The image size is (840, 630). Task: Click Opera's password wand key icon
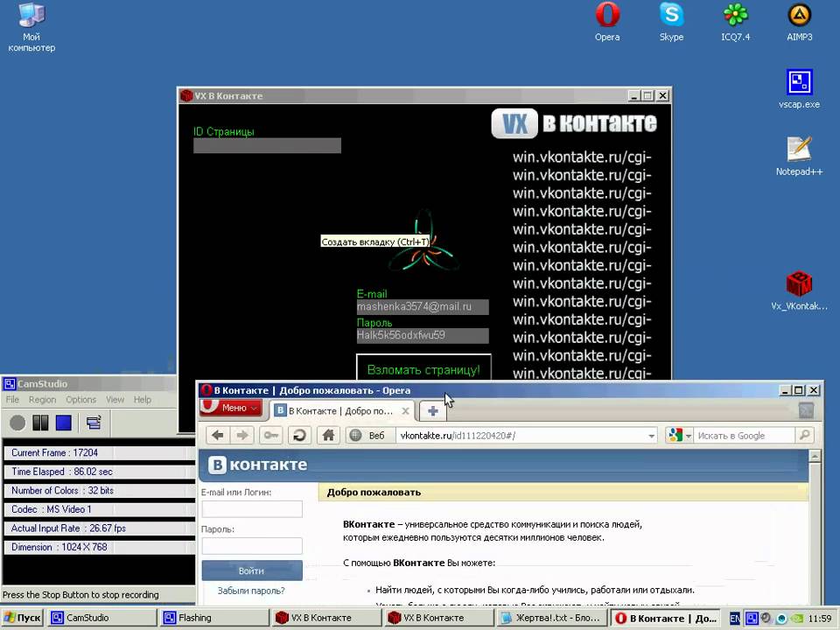(270, 435)
